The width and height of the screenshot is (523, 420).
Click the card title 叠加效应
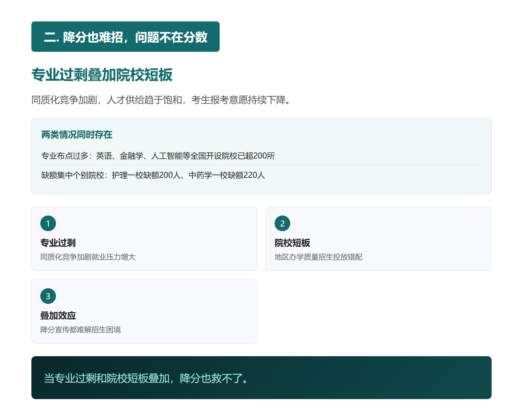point(58,316)
